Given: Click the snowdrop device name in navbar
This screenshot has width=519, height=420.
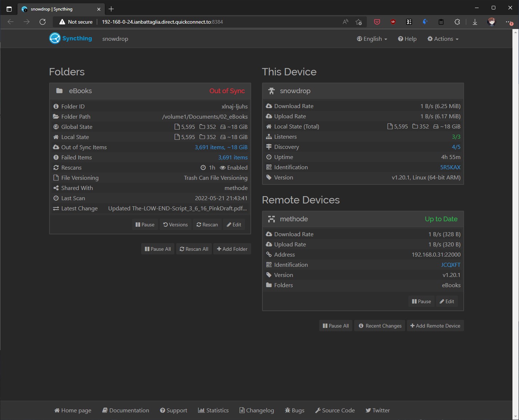Looking at the screenshot, I should point(115,39).
